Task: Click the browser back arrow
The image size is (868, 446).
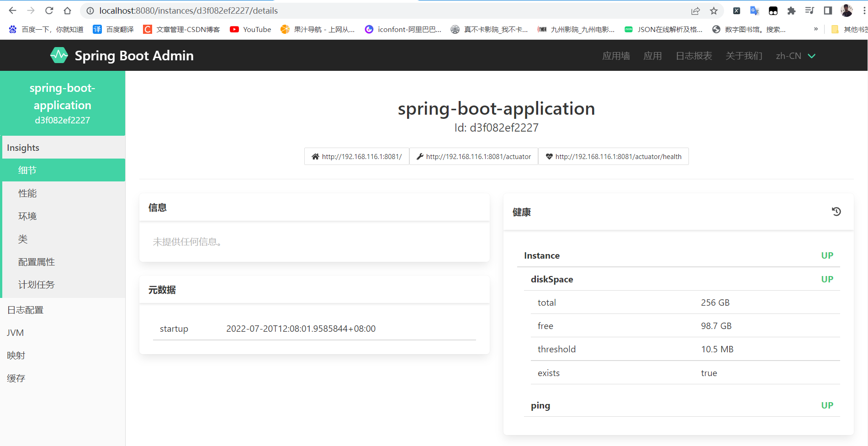Action: coord(12,11)
